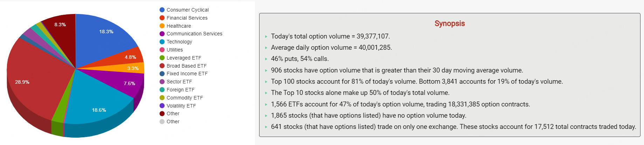This screenshot has width=644, height=145.
Task: Click the Communication Services legend label
Action: tap(194, 34)
